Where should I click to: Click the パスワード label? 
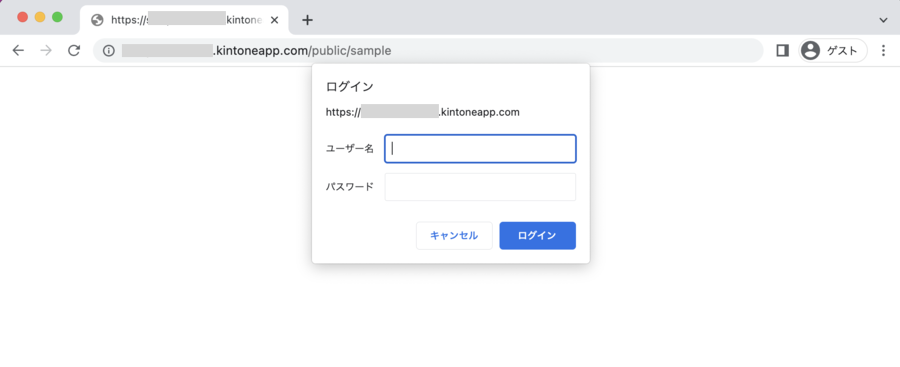350,187
